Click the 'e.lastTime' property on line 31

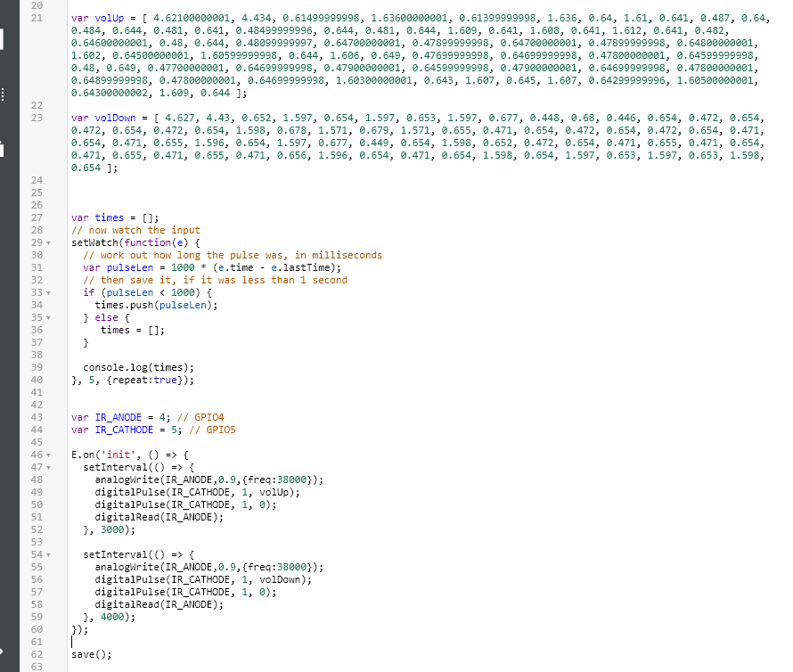[300, 267]
